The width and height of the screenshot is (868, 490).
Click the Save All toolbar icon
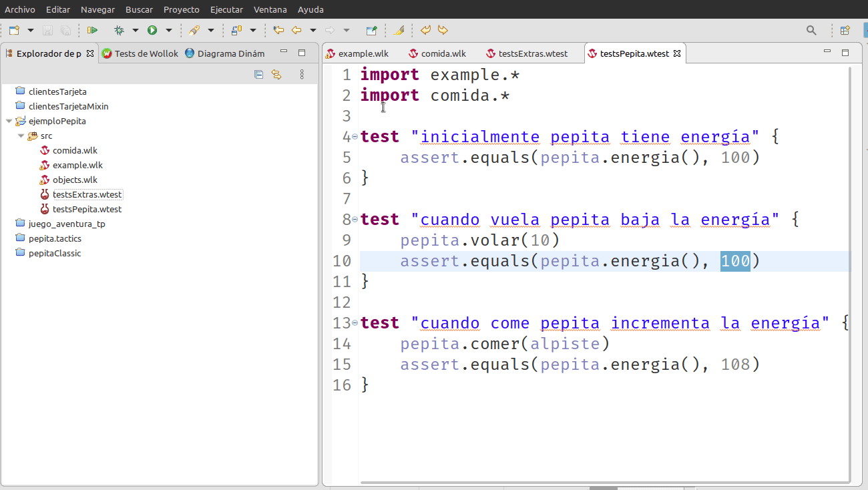(x=65, y=30)
